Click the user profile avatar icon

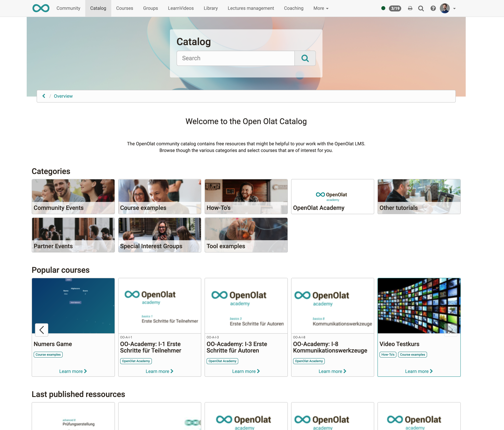click(445, 8)
